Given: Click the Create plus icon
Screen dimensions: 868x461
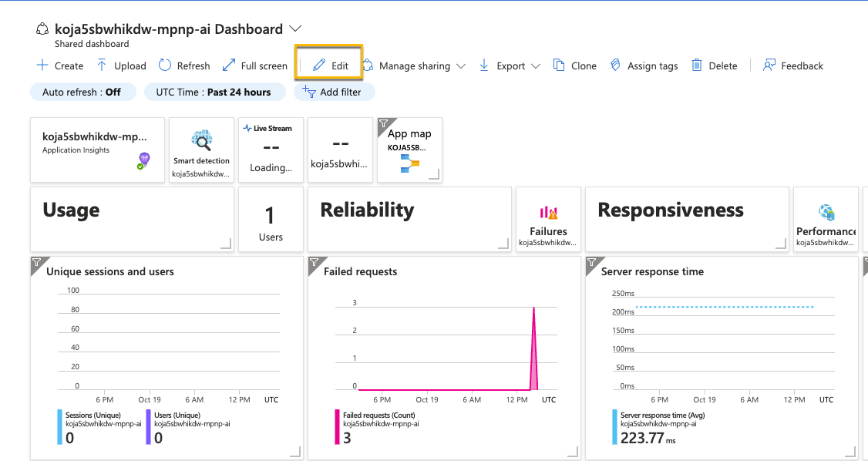Looking at the screenshot, I should (x=42, y=66).
